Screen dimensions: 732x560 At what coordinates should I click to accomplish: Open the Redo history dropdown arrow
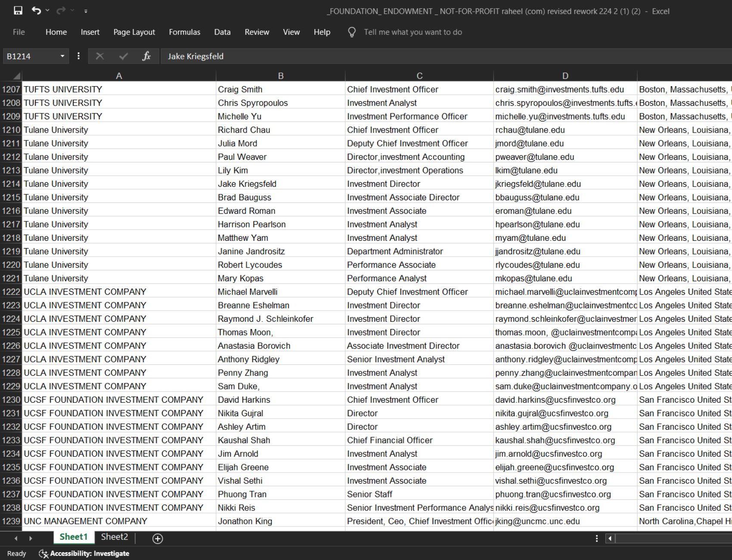pyautogui.click(x=72, y=10)
